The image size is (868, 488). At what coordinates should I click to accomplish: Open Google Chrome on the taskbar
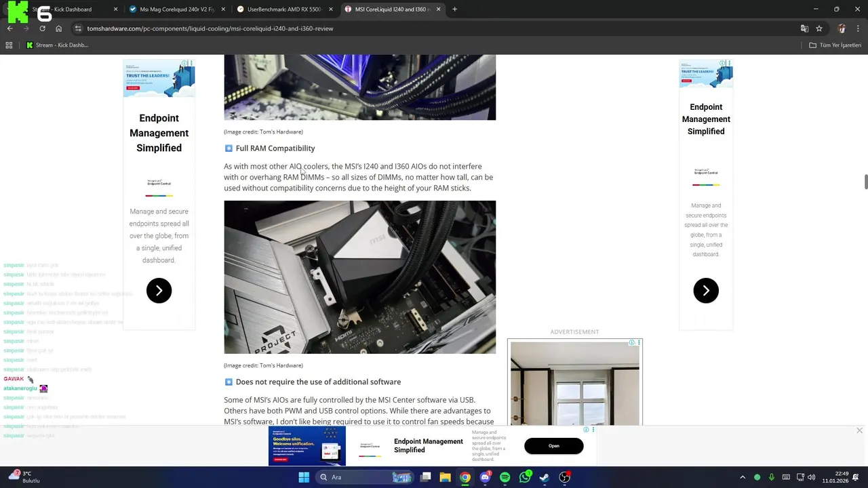point(465,477)
